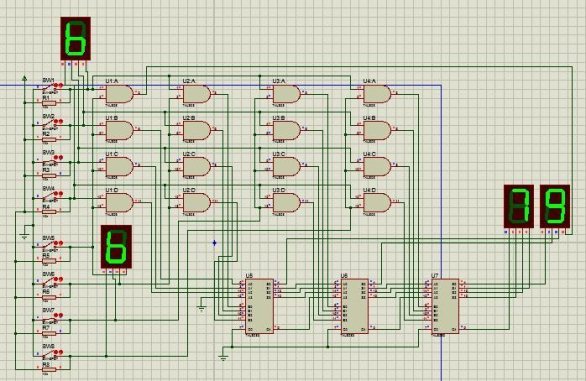Click the ground symbol left of U5

(202, 308)
